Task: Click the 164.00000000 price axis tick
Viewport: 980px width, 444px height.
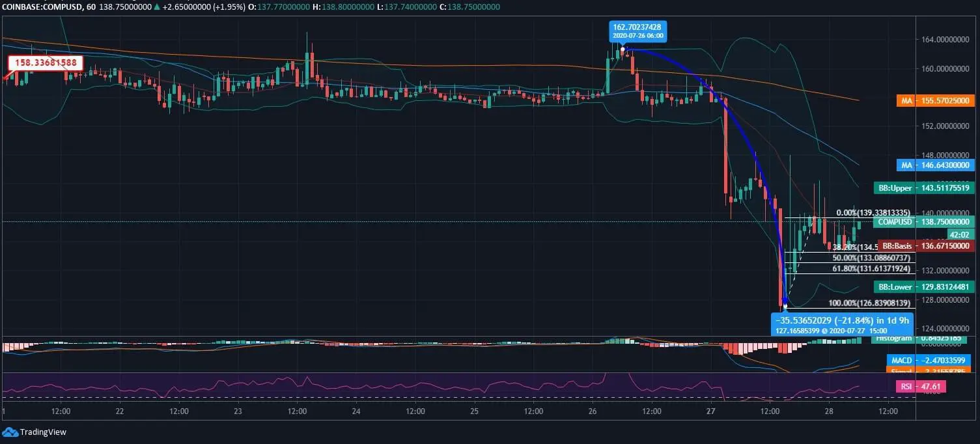Action: [x=944, y=40]
